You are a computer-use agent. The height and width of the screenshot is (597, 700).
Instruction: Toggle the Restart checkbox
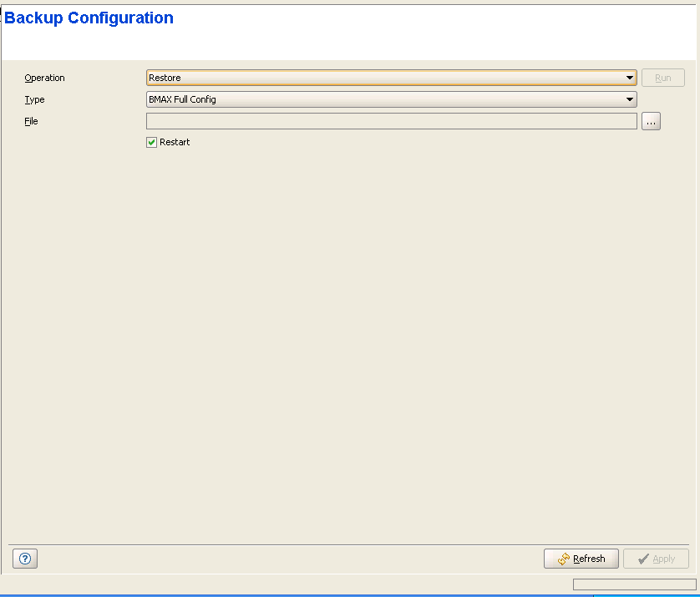(x=151, y=143)
